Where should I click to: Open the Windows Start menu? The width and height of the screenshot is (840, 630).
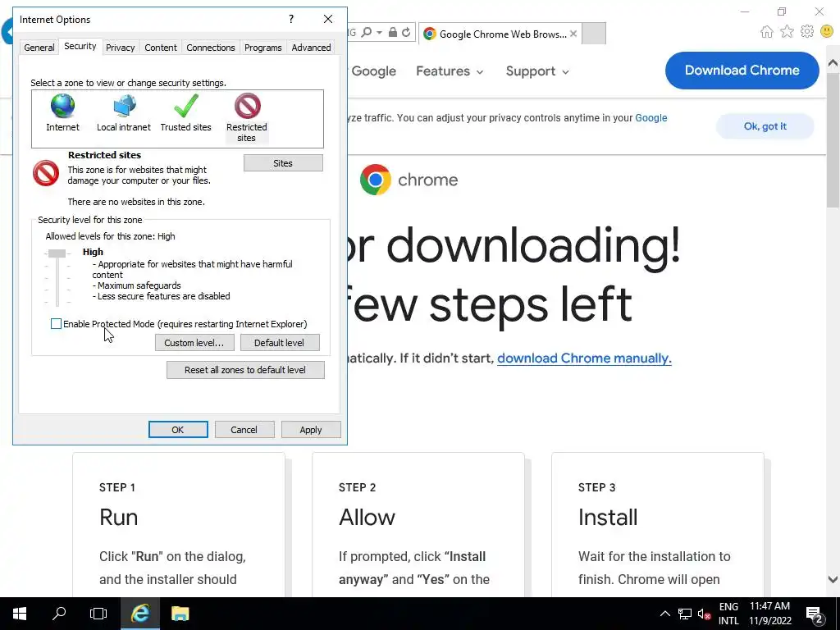coord(20,614)
